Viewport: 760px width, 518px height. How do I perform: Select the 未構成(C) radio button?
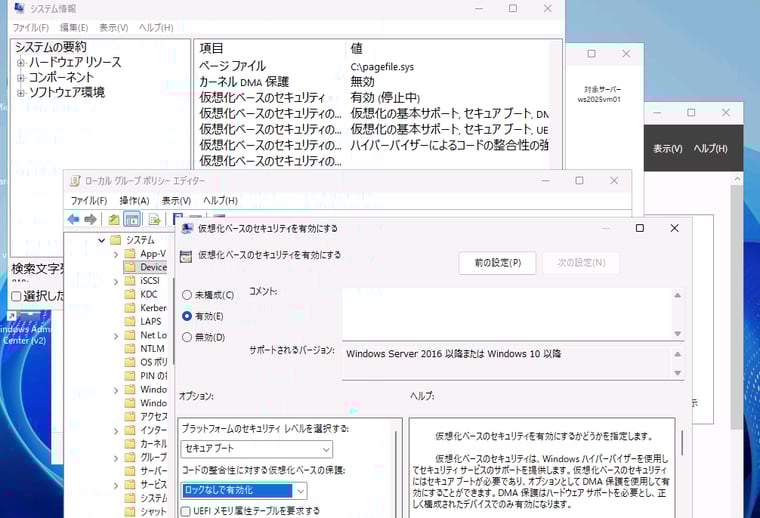(x=187, y=295)
